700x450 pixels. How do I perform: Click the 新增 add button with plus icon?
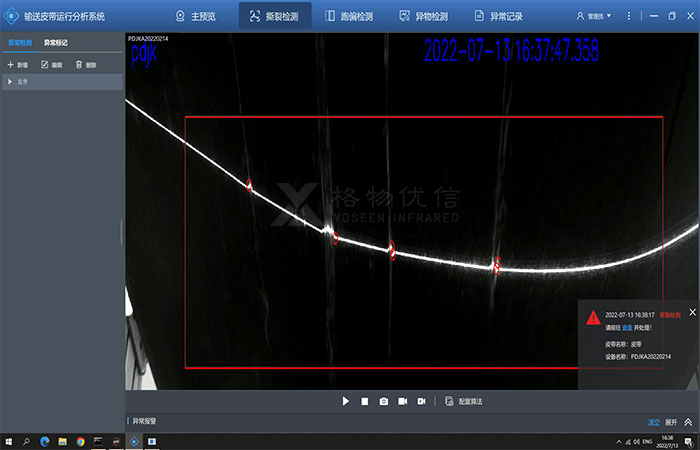pyautogui.click(x=17, y=64)
